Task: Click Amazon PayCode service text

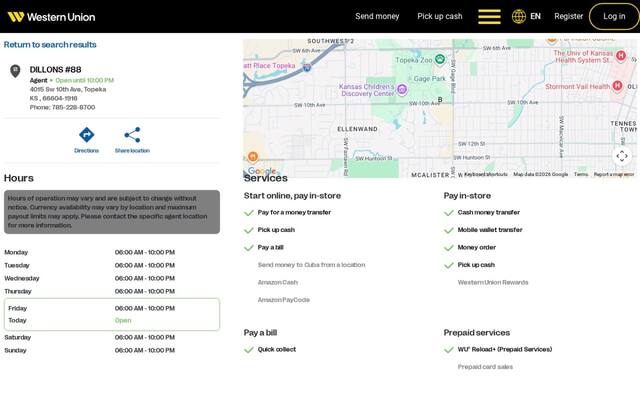Action: [284, 300]
